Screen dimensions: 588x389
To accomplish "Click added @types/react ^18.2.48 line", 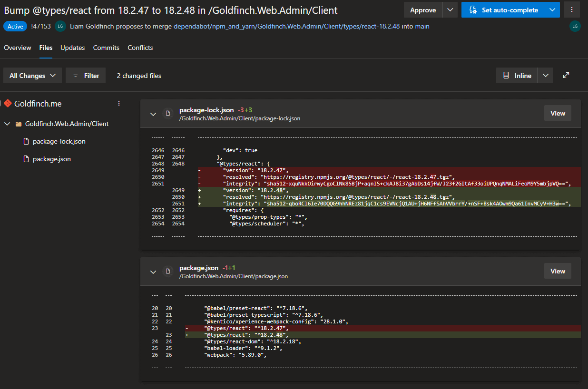I will (x=382, y=335).
